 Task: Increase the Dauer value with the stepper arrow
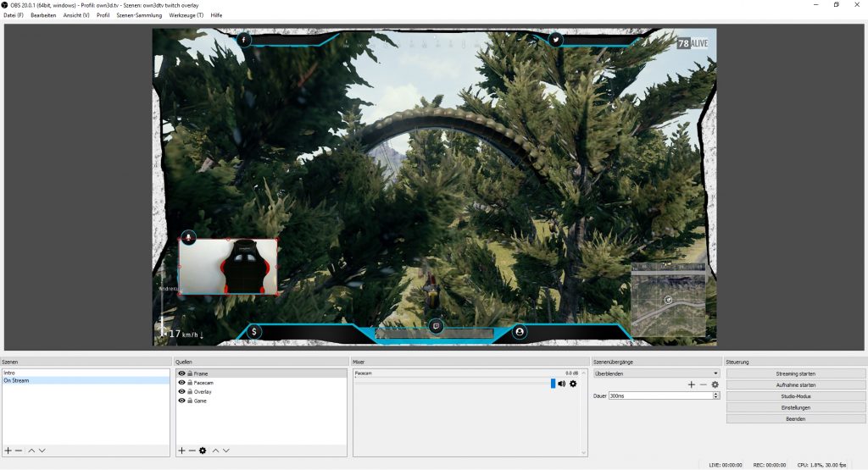click(716, 394)
